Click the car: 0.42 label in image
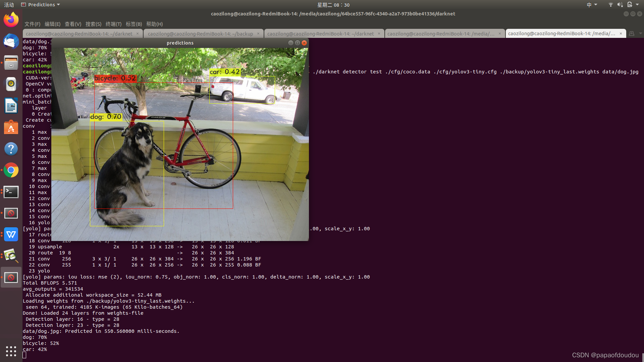 225,72
